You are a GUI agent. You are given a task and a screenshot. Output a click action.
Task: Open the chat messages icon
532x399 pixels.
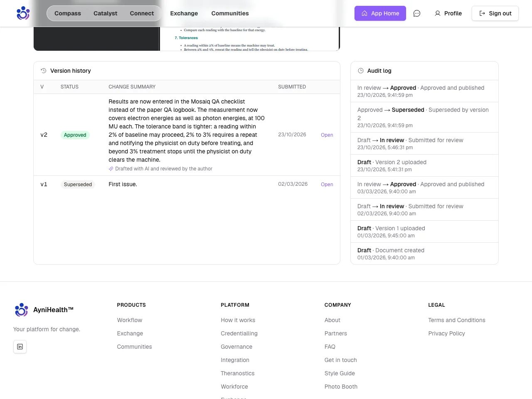[x=417, y=13]
